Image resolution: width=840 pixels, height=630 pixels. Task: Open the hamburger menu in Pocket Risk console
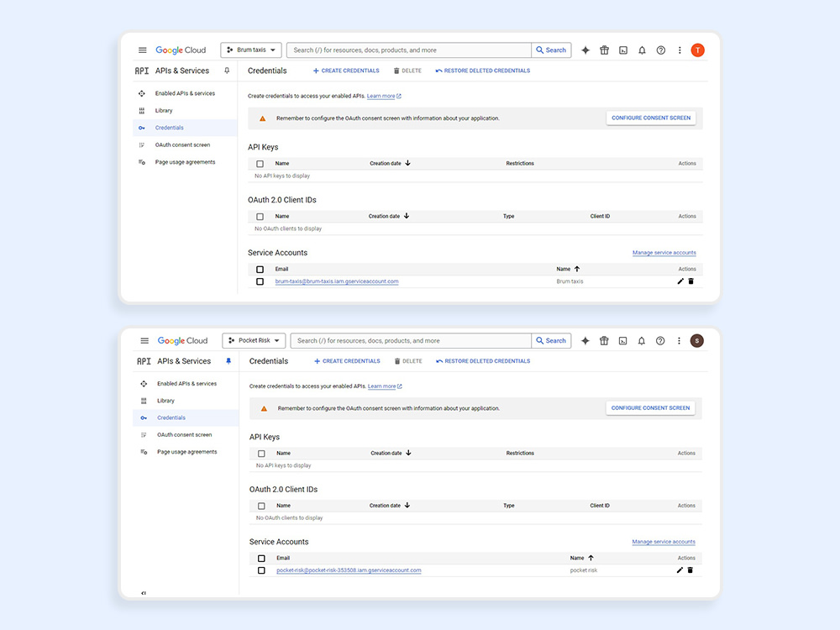(144, 341)
